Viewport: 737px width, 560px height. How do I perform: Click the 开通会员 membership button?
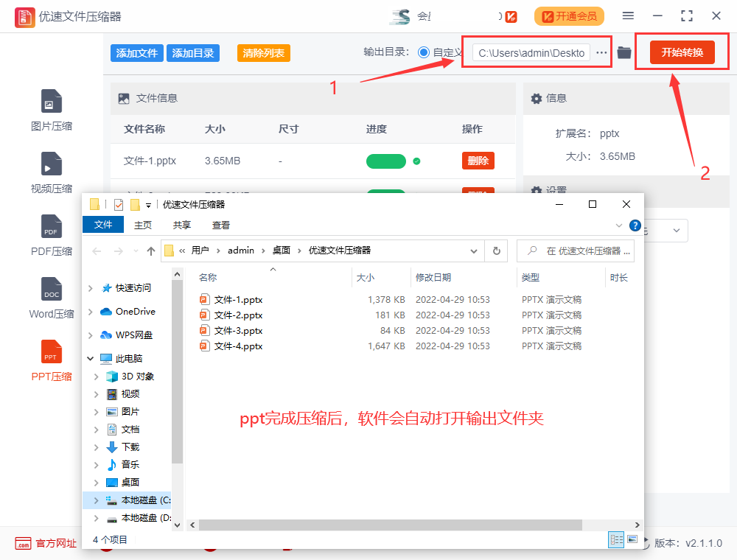click(569, 16)
